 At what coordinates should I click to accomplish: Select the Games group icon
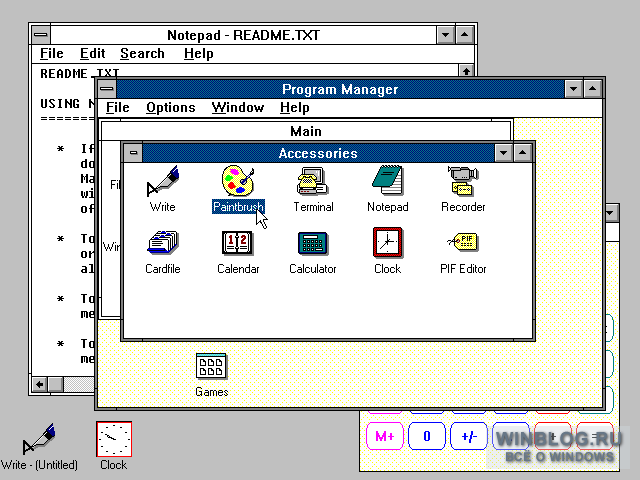pos(211,375)
